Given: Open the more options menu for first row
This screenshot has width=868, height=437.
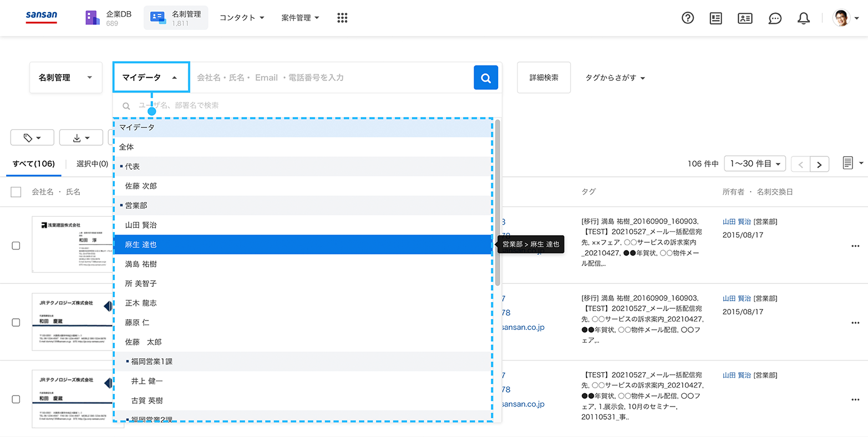Looking at the screenshot, I should click(855, 246).
